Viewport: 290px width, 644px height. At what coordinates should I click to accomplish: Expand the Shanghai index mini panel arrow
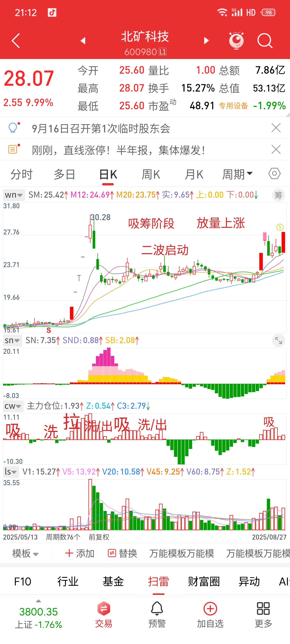38,601
